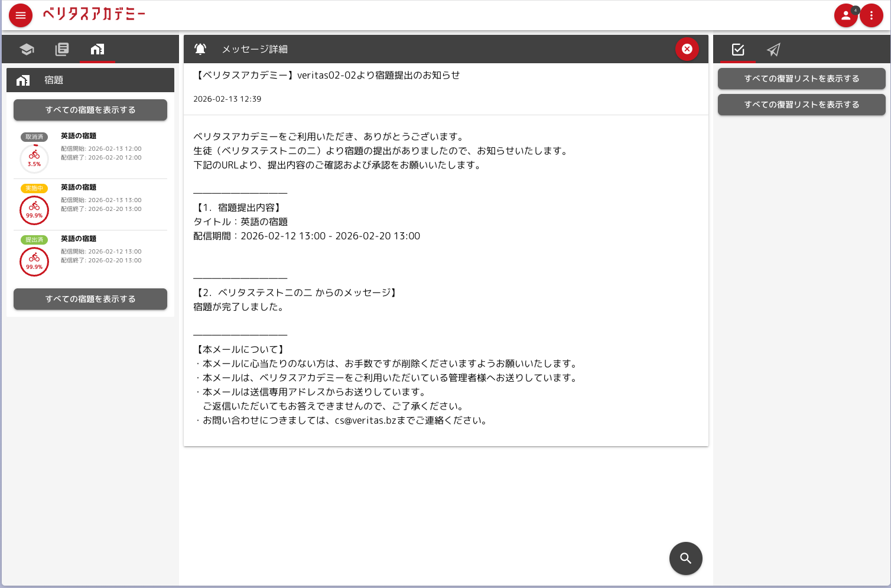Select the homework house tab
891x588 pixels.
click(x=97, y=49)
